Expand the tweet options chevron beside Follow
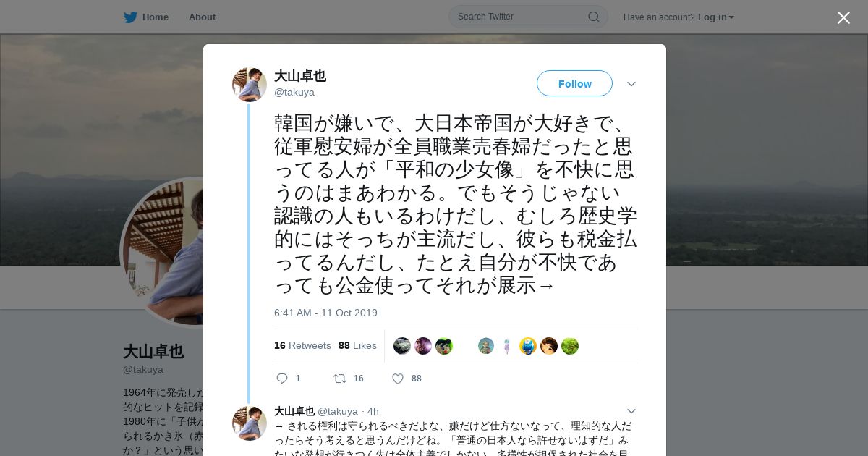Screen dimensions: 868x456 pos(631,84)
